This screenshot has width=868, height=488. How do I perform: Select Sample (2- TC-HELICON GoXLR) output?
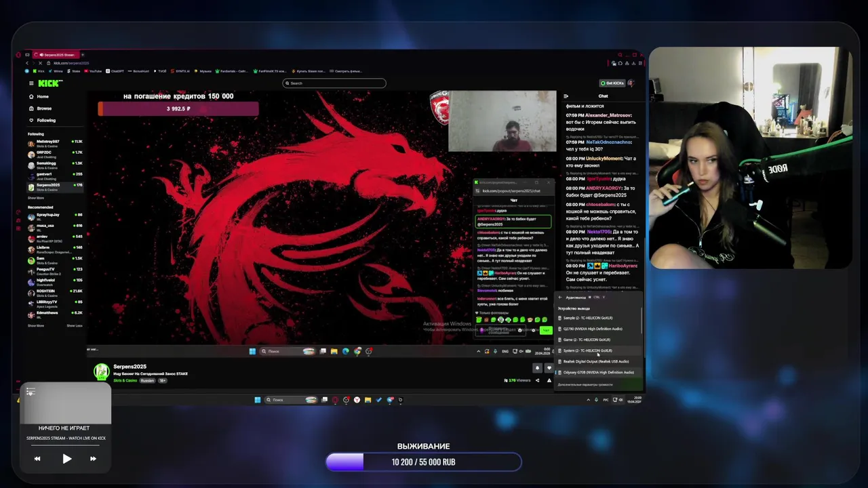[x=598, y=318]
